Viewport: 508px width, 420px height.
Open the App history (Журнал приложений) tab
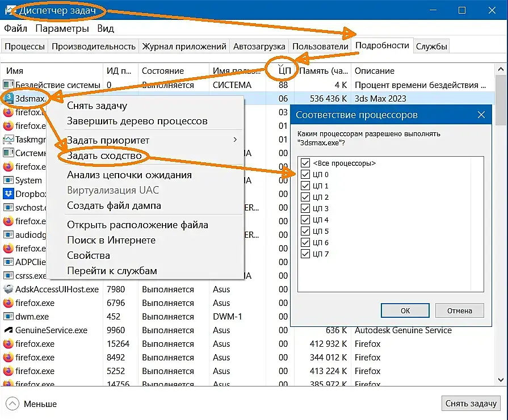pos(184,47)
